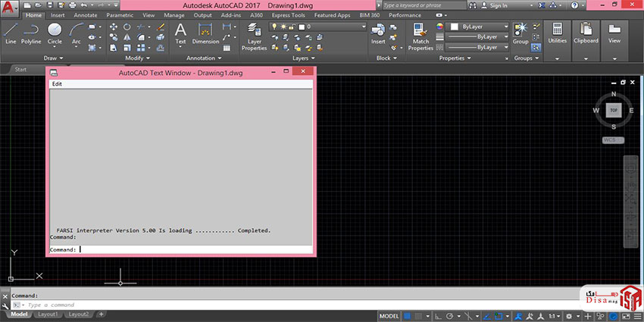Toggle ortho mode in status bar
The height and width of the screenshot is (322, 644).
(x=439, y=315)
